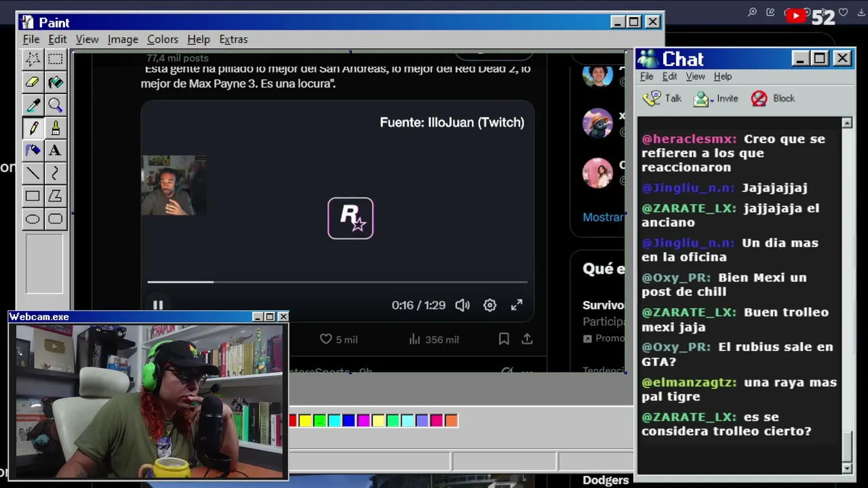Image resolution: width=868 pixels, height=488 pixels.
Task: Click the Chat scrollbar down arrow
Action: (847, 468)
